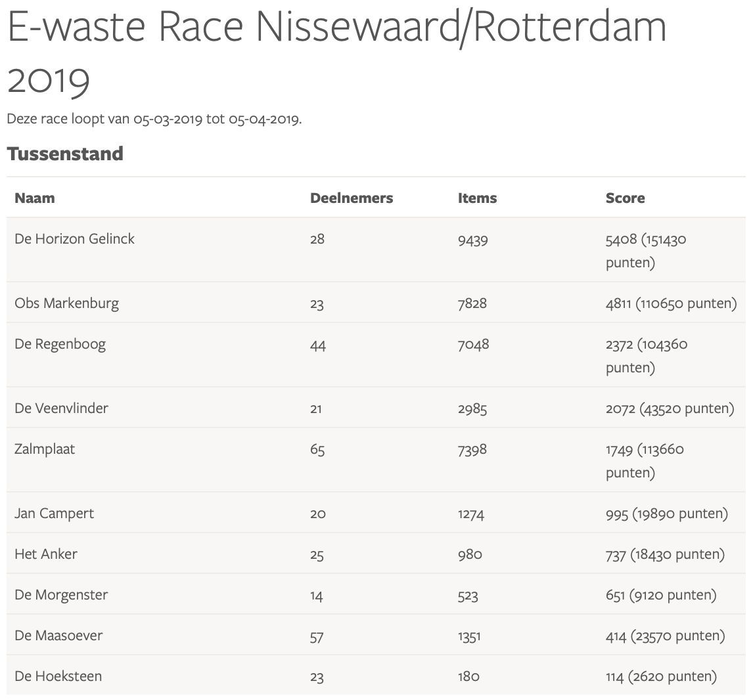Click the Tussenstand heading

click(65, 154)
